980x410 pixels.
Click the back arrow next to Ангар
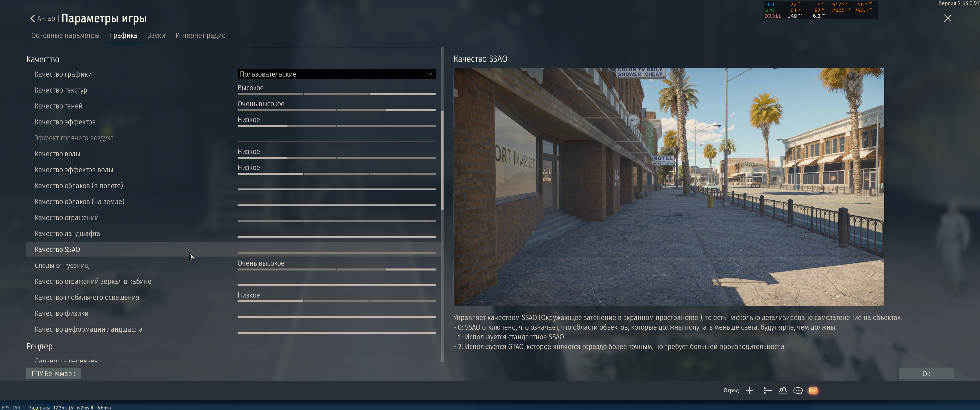pyautogui.click(x=33, y=18)
